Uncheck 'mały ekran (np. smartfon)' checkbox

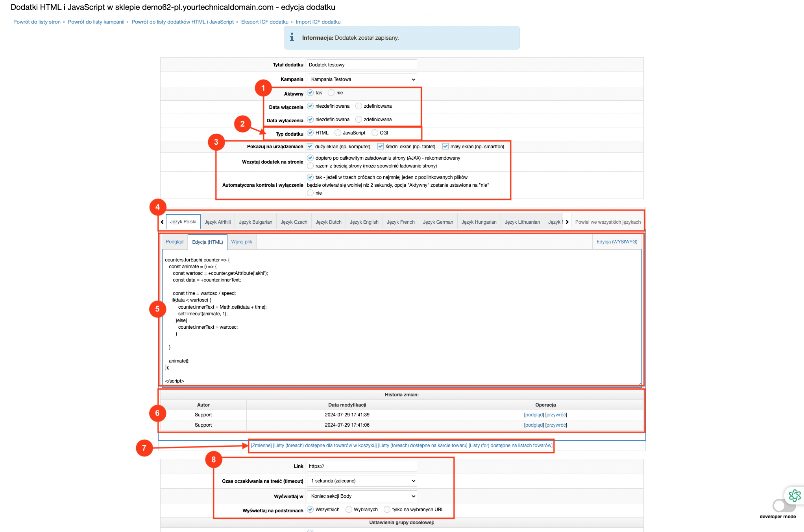point(445,146)
